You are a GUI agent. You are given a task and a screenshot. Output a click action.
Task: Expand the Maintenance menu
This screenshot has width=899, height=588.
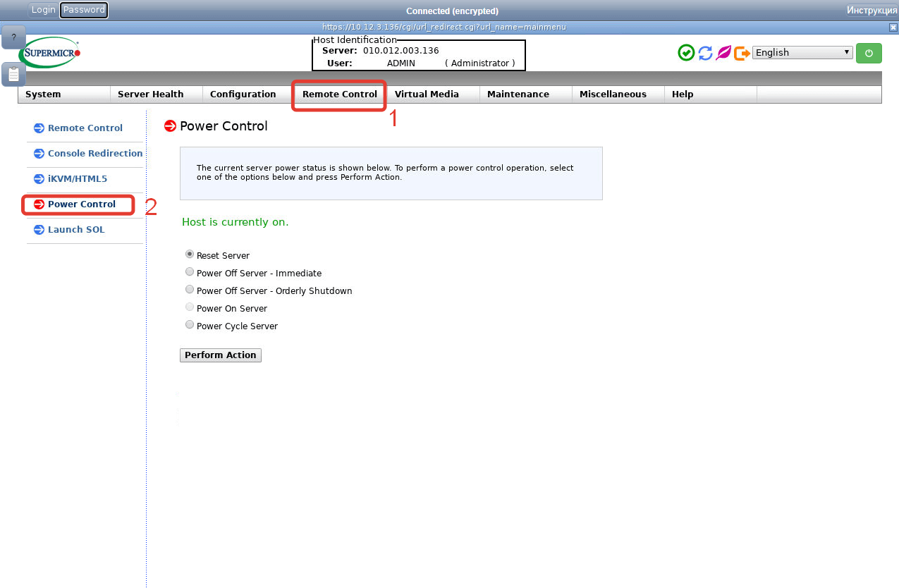pyautogui.click(x=518, y=94)
